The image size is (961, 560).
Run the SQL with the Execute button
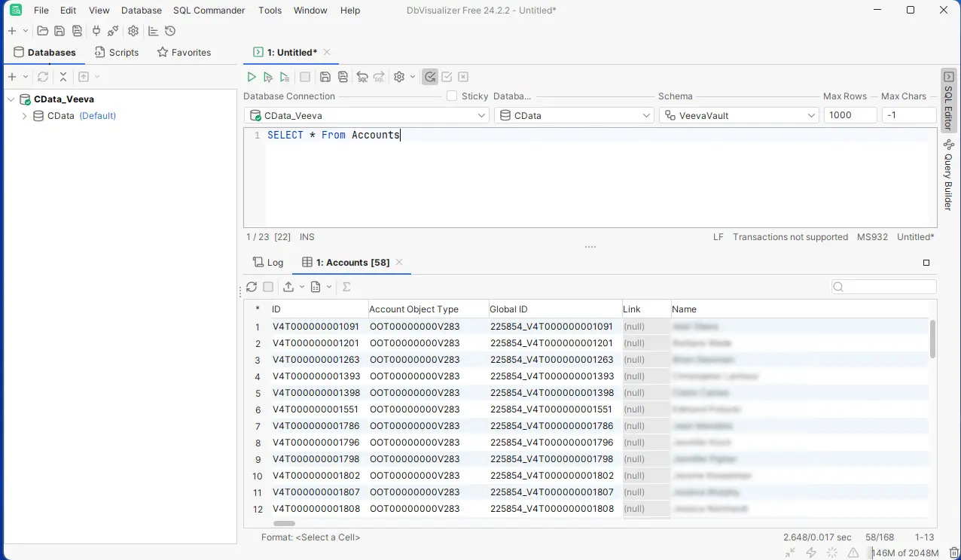252,77
